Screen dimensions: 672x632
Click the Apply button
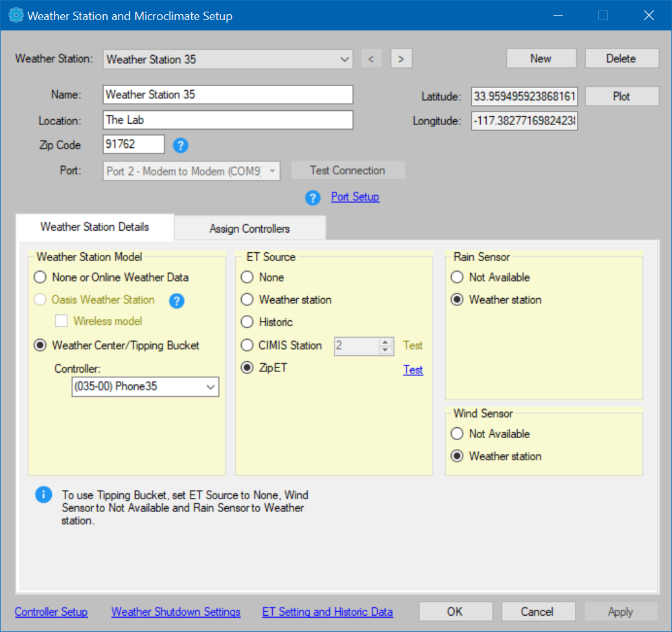tap(621, 611)
